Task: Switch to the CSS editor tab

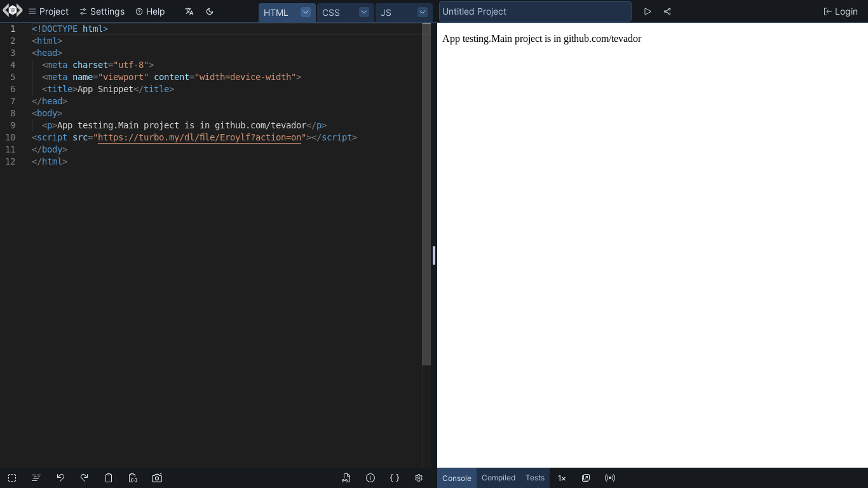Action: coord(331,13)
